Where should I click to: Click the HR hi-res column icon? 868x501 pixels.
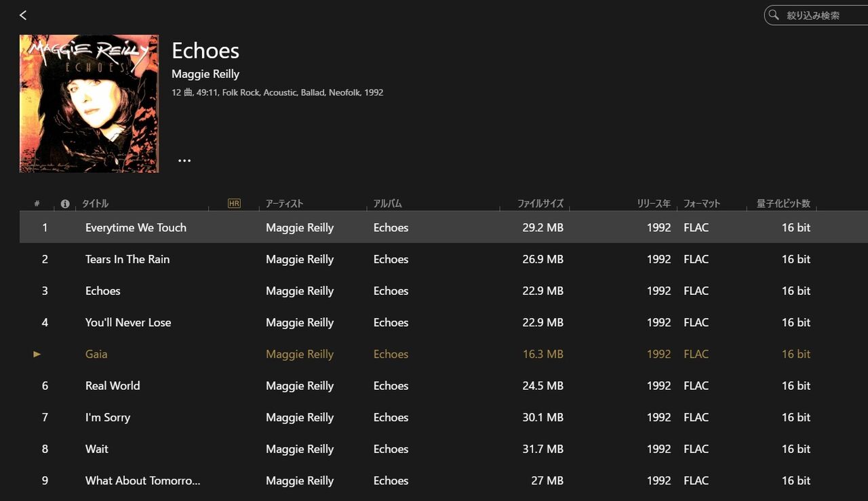[234, 203]
